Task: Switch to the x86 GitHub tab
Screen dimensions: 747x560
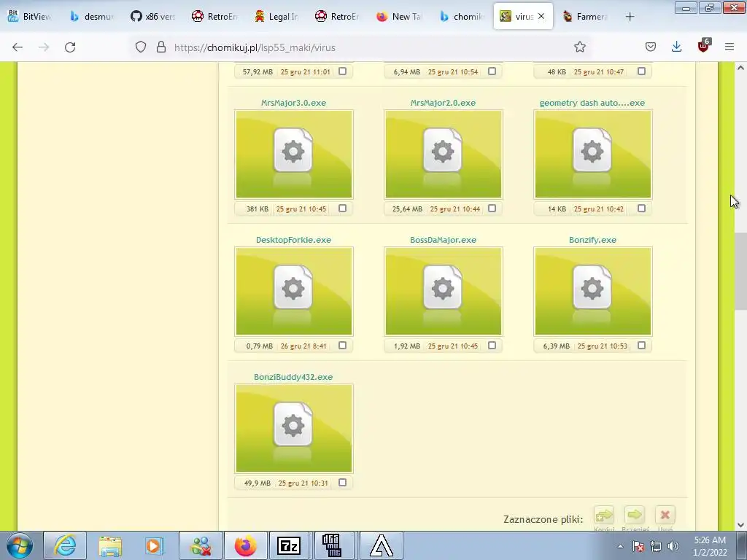Action: [152, 16]
